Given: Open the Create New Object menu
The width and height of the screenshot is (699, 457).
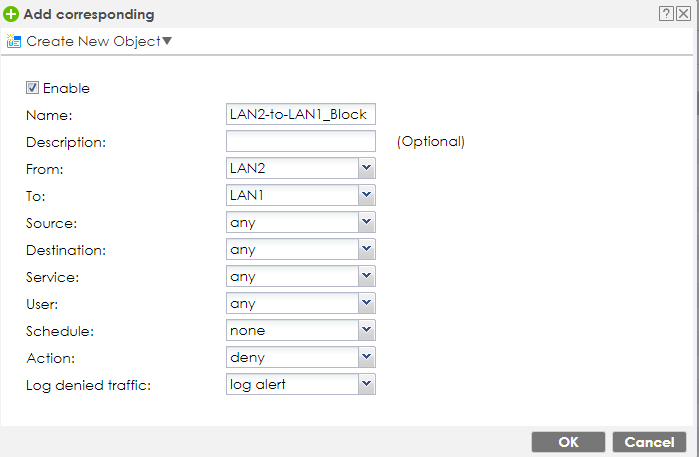Looking at the screenshot, I should tap(92, 41).
